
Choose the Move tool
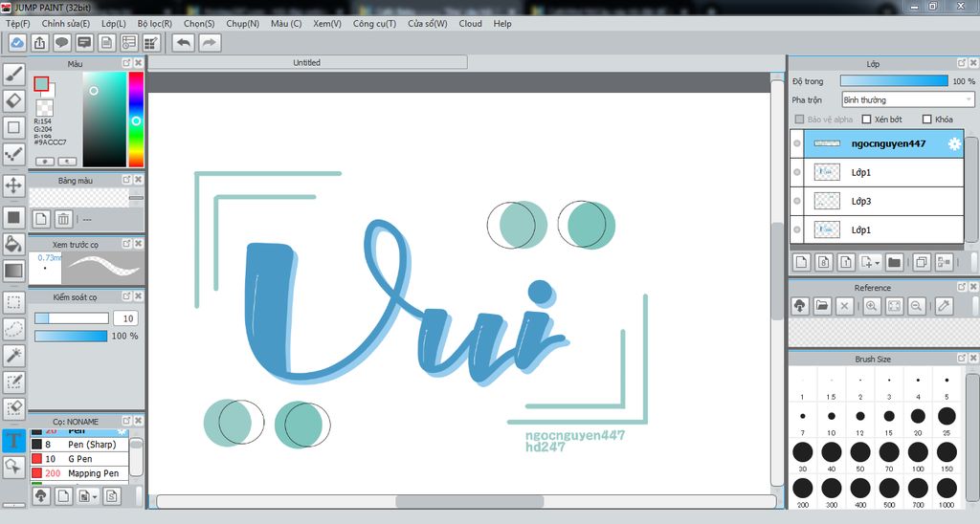[13, 186]
